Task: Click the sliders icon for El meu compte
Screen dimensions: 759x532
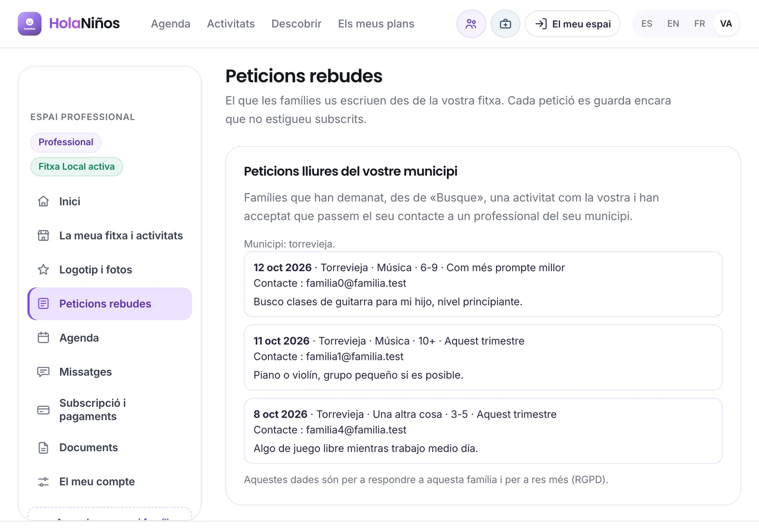Action: coord(43,482)
